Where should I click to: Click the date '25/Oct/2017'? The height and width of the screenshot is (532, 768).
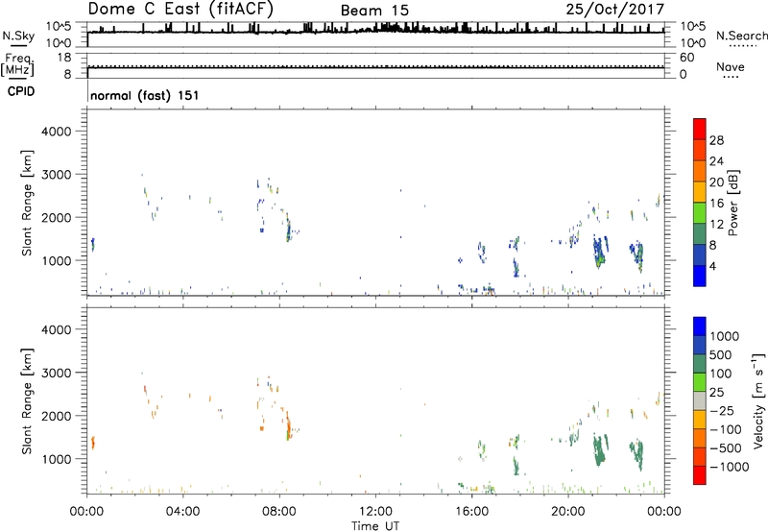click(615, 10)
